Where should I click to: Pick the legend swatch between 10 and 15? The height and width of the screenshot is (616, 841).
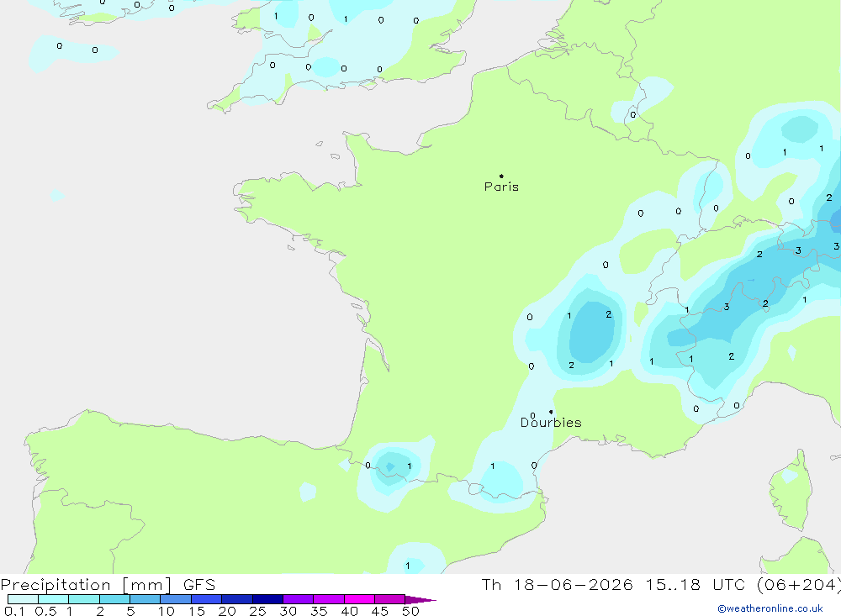click(x=176, y=599)
